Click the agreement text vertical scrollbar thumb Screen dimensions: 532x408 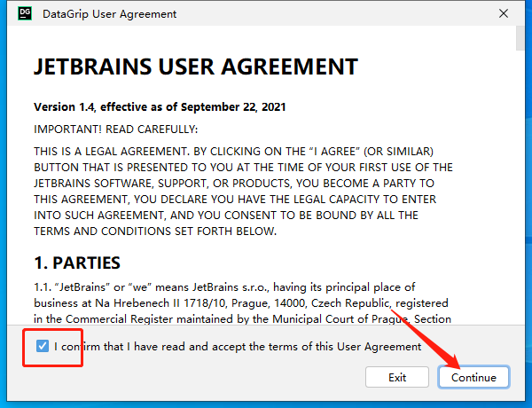tap(520, 38)
